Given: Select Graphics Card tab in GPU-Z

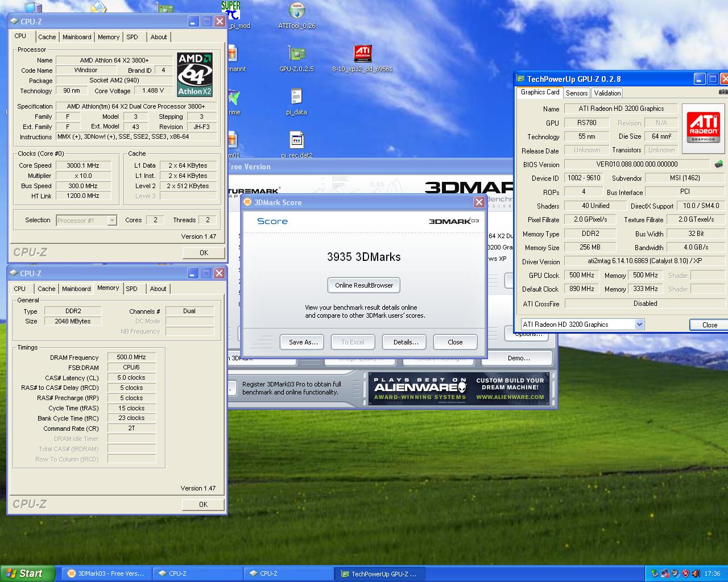Looking at the screenshot, I should [x=540, y=92].
